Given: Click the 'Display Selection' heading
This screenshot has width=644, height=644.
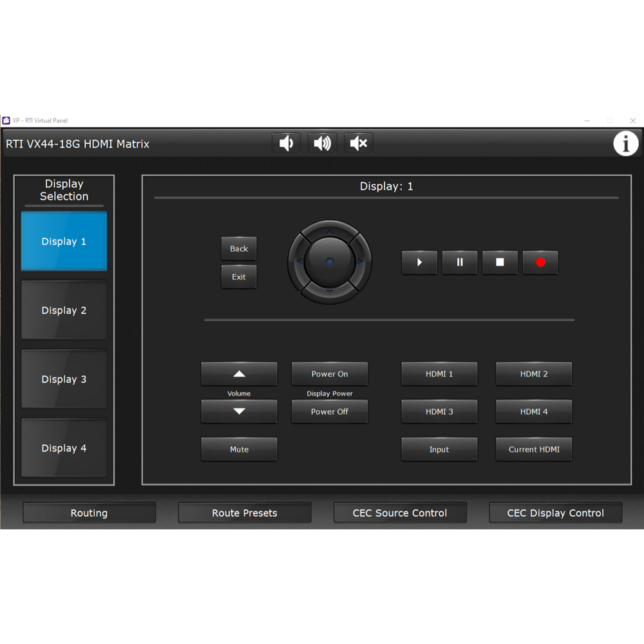Looking at the screenshot, I should [x=64, y=190].
